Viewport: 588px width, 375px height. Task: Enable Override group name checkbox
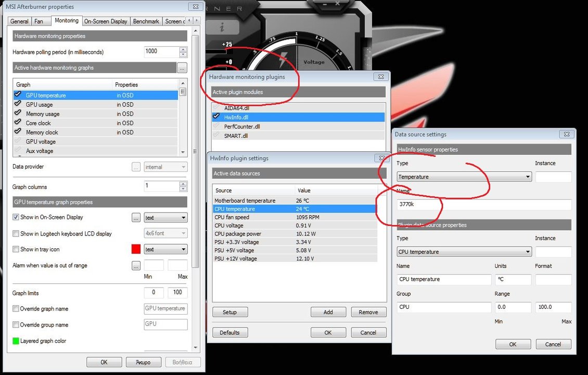(16, 324)
